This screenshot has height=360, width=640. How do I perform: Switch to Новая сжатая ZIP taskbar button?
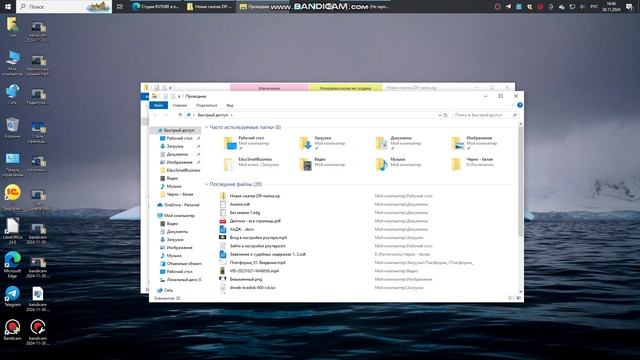tap(210, 7)
